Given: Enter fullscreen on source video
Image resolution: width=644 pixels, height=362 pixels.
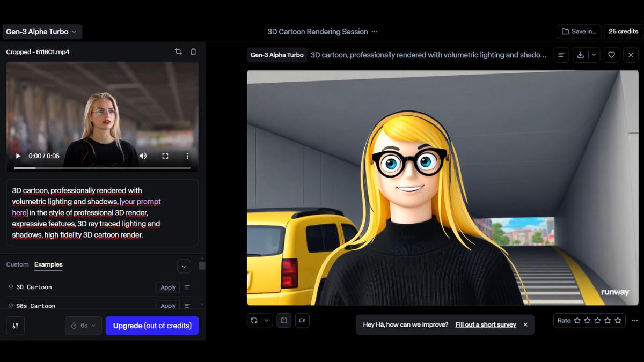Looking at the screenshot, I should (x=165, y=156).
